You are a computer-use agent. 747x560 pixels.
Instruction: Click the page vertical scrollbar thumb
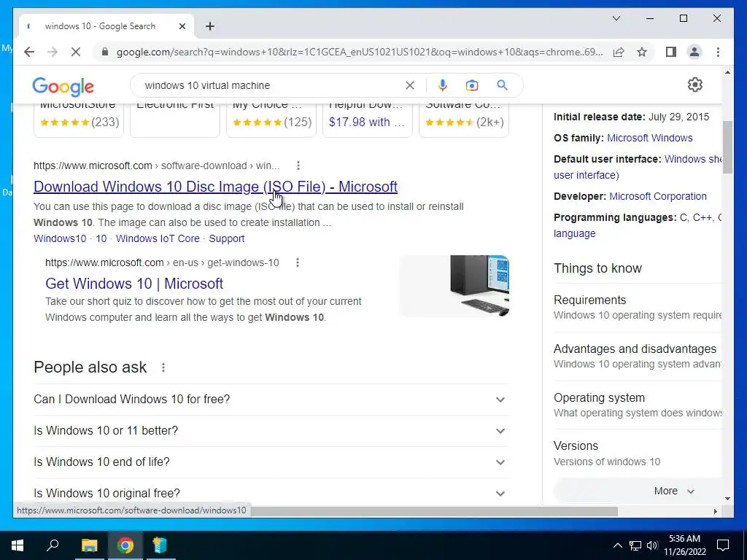click(x=727, y=147)
